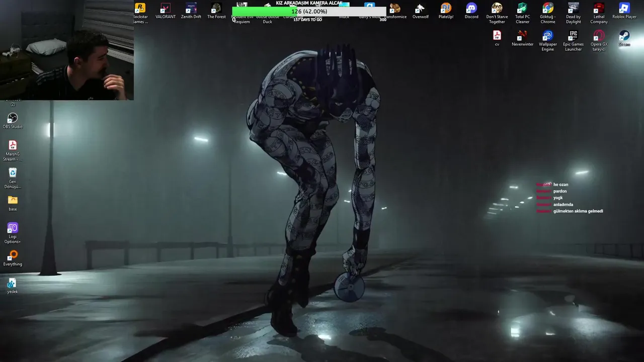Open the Transformice shortcut
The image size is (644, 362).
click(395, 11)
